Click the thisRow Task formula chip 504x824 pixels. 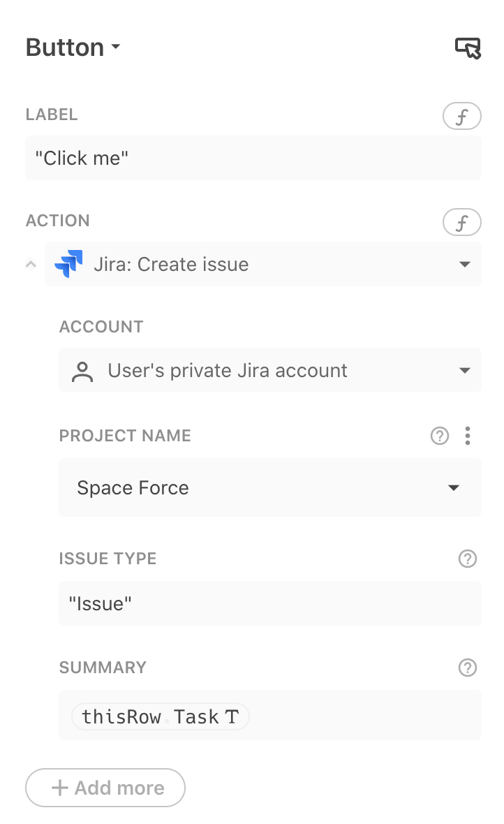(159, 716)
